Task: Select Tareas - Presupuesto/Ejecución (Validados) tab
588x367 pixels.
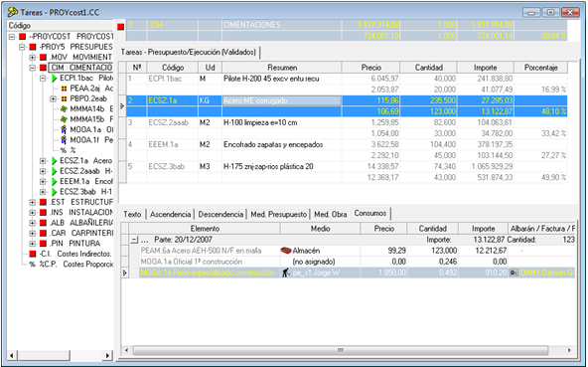Action: click(x=189, y=52)
